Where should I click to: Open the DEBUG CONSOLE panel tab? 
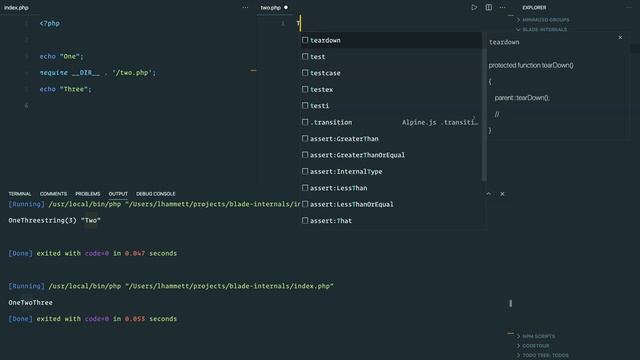coord(156,194)
